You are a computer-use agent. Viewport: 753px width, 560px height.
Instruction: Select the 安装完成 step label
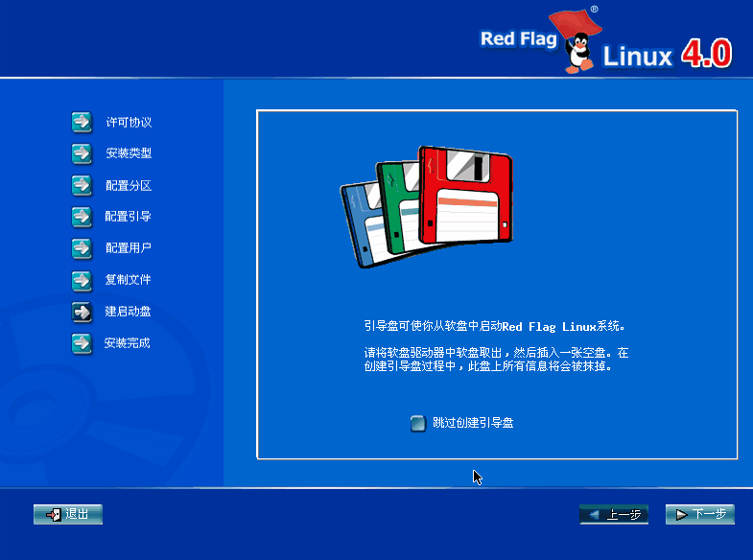[128, 343]
